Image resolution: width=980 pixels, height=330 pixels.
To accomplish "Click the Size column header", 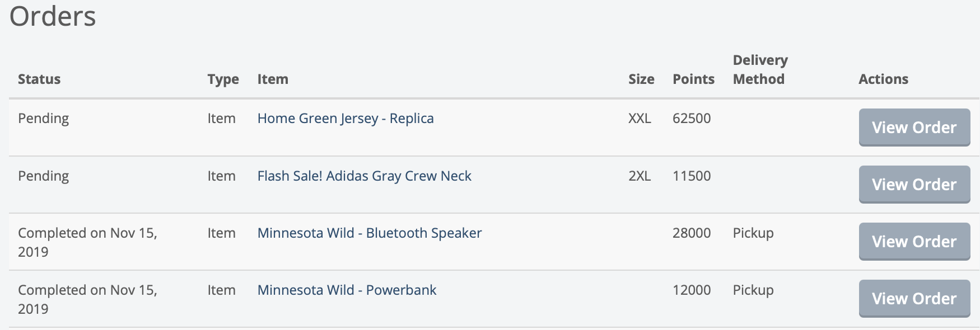I will pos(641,79).
